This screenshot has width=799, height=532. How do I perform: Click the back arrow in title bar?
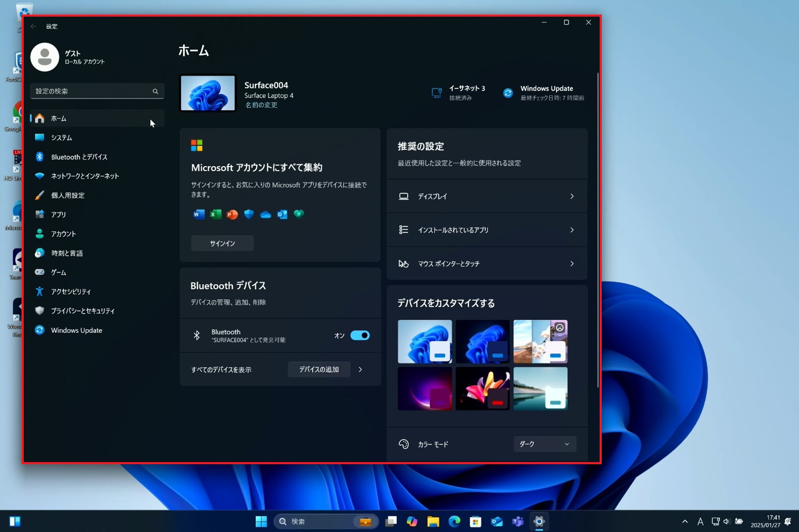(x=34, y=26)
